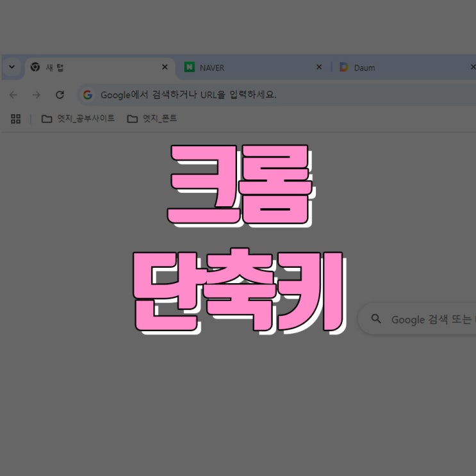Open the tab search dropdown arrow
The image size is (476, 476).
12,67
